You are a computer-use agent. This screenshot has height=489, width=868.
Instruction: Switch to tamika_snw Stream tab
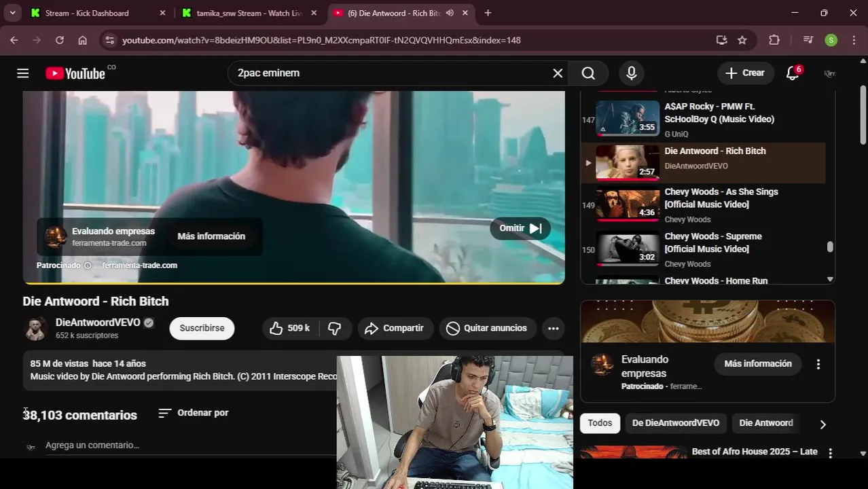click(249, 13)
